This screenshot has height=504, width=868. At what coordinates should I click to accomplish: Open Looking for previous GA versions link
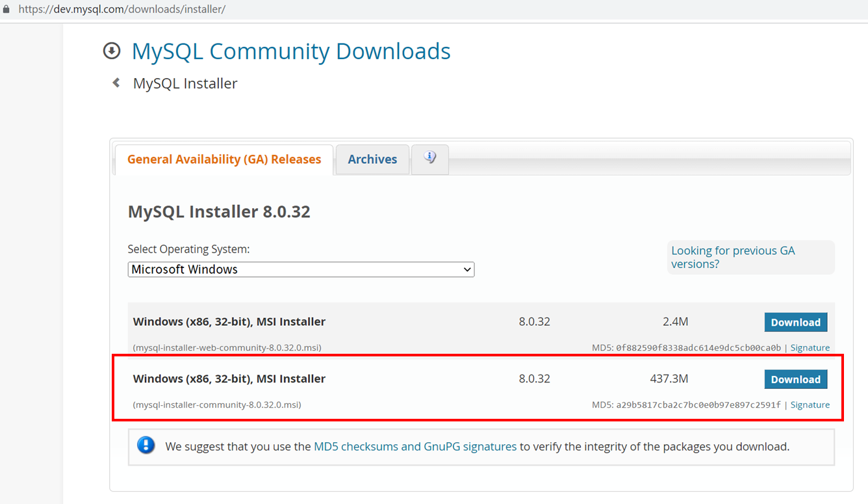(x=733, y=258)
